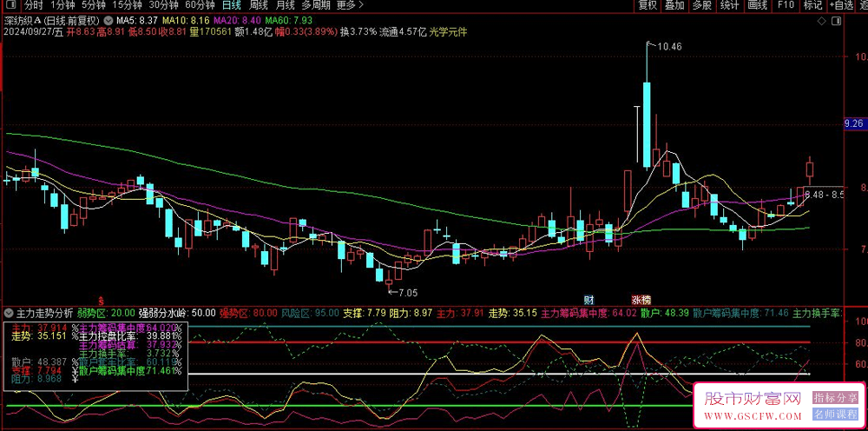Open the dropdown arrow beside 深纺织A title
868x431 pixels.
(107, 19)
